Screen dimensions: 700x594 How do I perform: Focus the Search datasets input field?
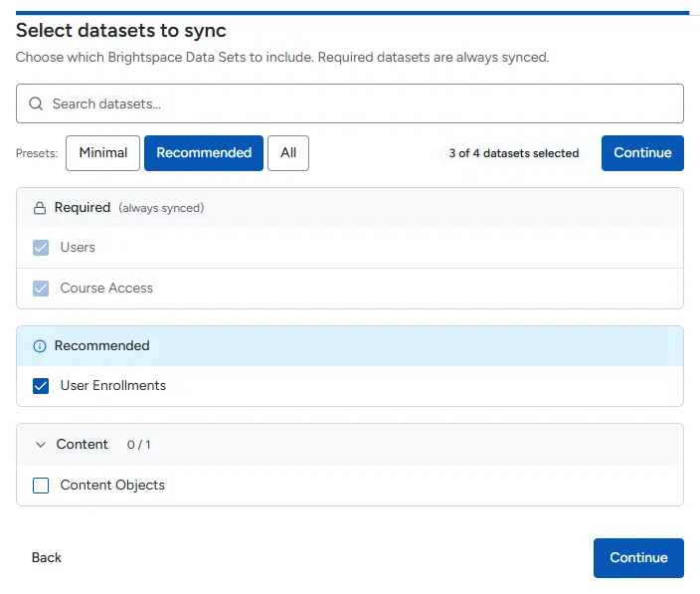coord(350,103)
